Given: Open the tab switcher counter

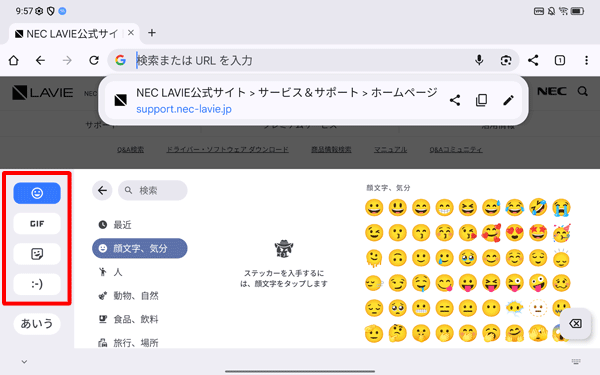Looking at the screenshot, I should [x=560, y=60].
